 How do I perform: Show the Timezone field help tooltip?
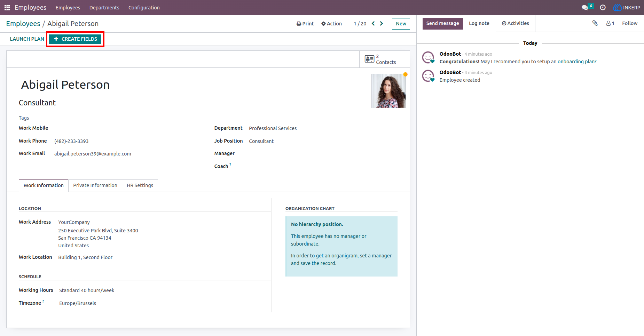pos(43,301)
